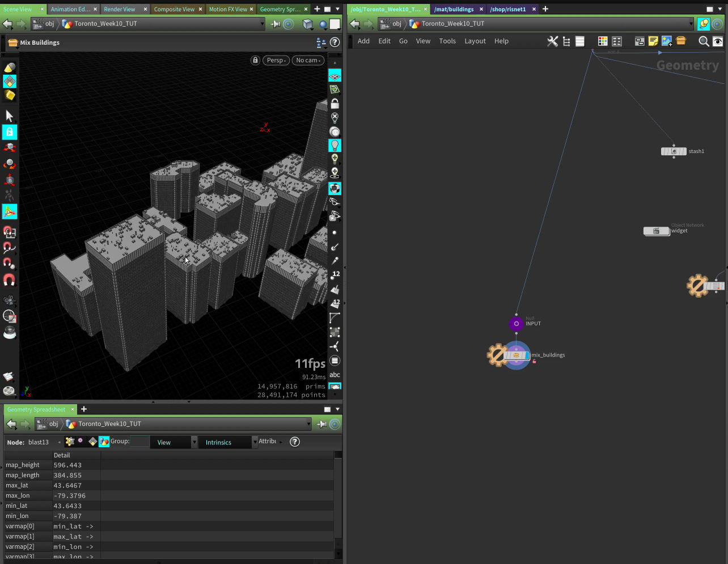Select the Rotate tool
The height and width of the screenshot is (564, 728).
pyautogui.click(x=9, y=164)
